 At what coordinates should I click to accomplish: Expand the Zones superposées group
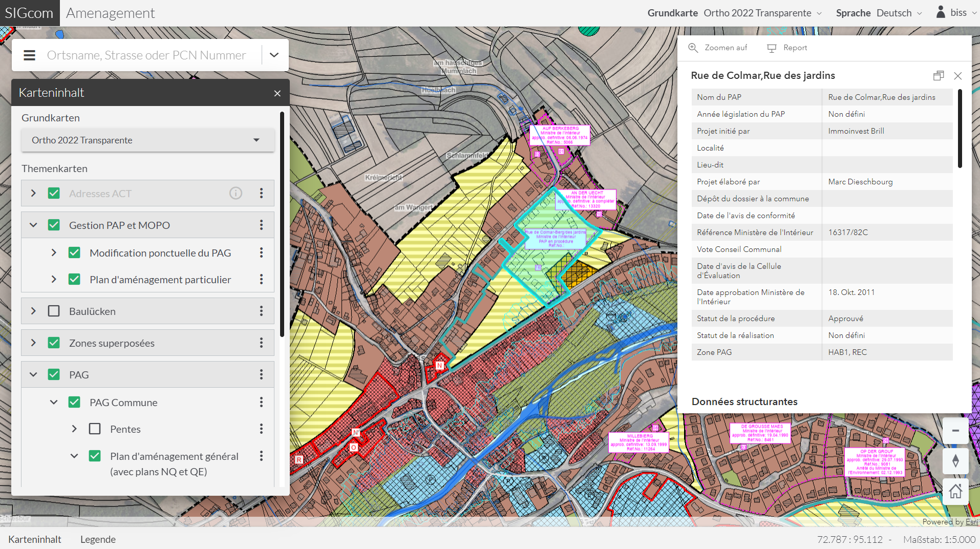[x=33, y=343]
